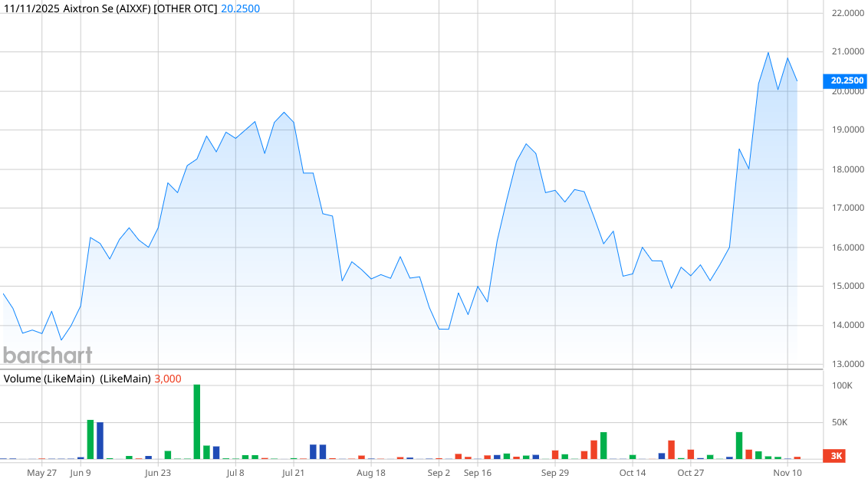This screenshot has height=482, width=868.
Task: Click the header price value 20.2500
Action: coord(240,9)
